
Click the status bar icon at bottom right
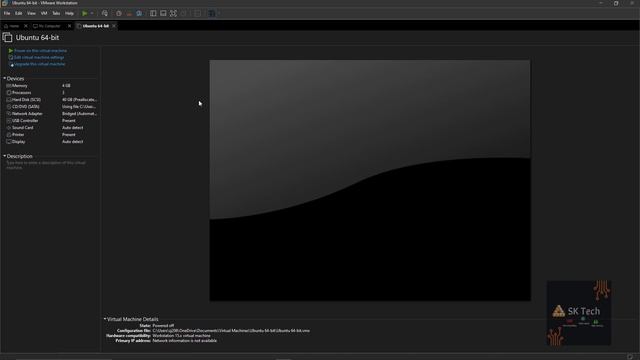click(x=630, y=357)
